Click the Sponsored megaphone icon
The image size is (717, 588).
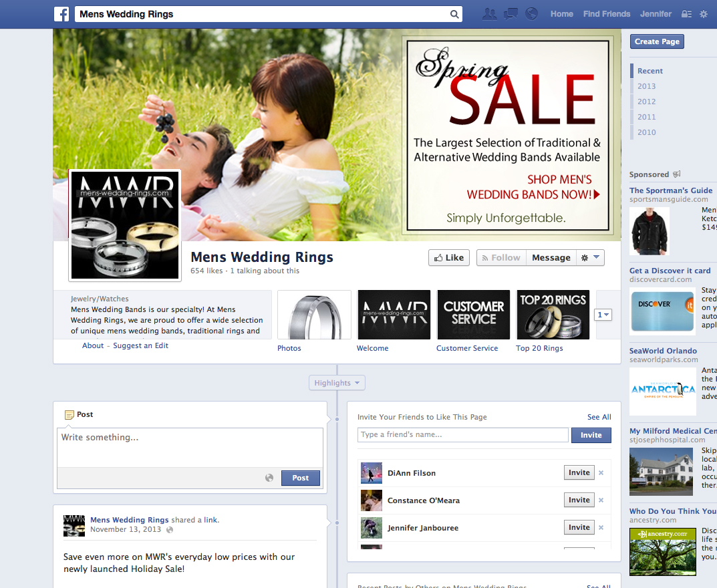click(677, 174)
